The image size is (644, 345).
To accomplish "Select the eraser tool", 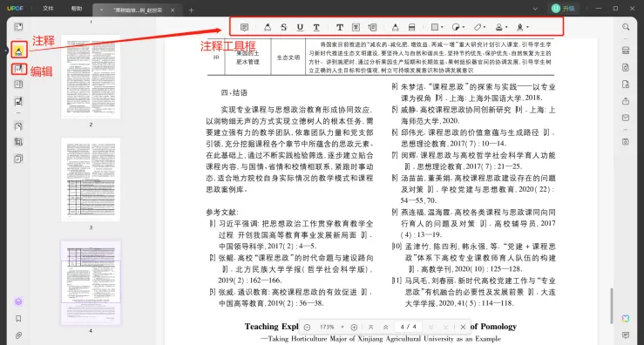I will pos(411,28).
